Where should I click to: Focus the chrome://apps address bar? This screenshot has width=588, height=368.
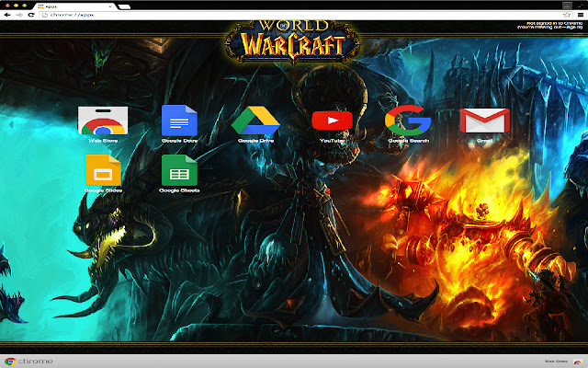click(304, 15)
